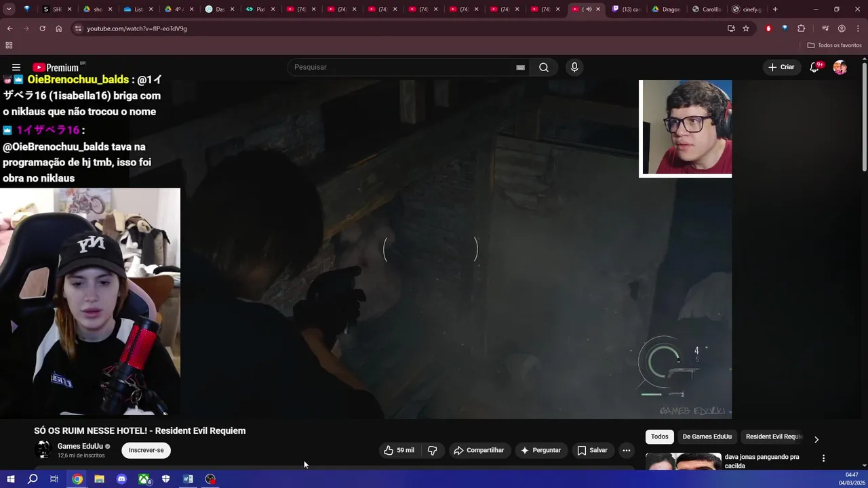Bookmark this page with the star icon

click(746, 28)
